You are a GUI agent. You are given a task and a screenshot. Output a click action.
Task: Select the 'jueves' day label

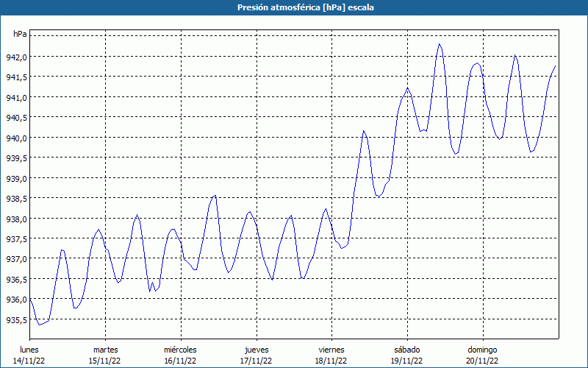257,350
